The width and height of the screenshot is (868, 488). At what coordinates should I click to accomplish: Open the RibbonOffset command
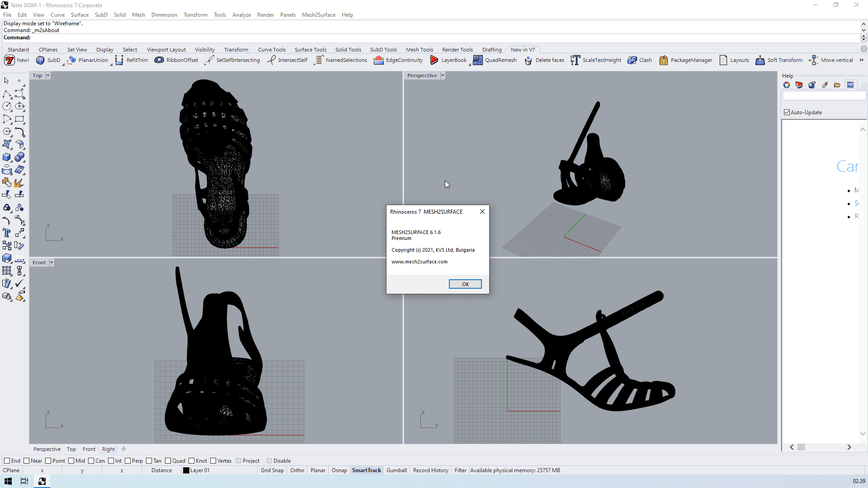176,60
